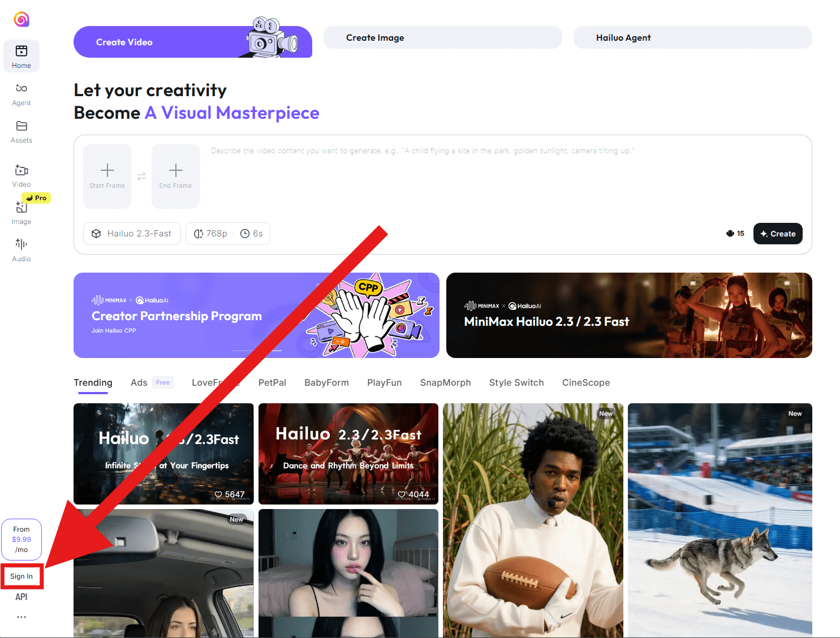Open the three-dot more menu
This screenshot has height=638, width=840.
click(21, 617)
